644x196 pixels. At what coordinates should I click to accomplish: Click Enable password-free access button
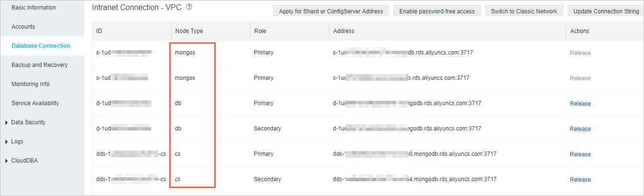(x=437, y=11)
